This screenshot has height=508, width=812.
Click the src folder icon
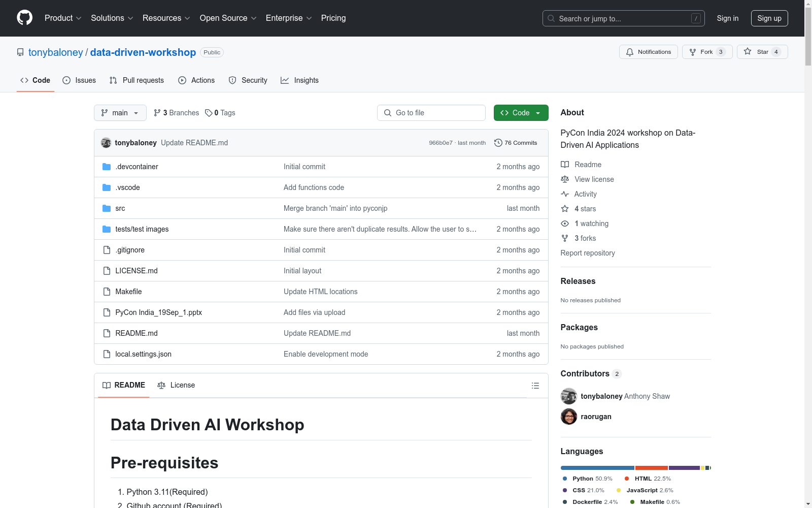point(107,208)
